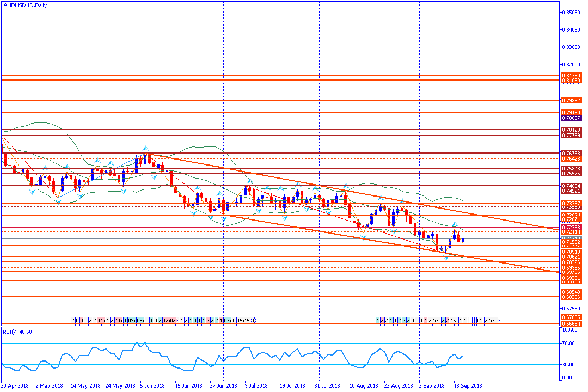This screenshot has width=588, height=392.
Task: Select the 0.72871 price level label
Action: tap(571, 219)
